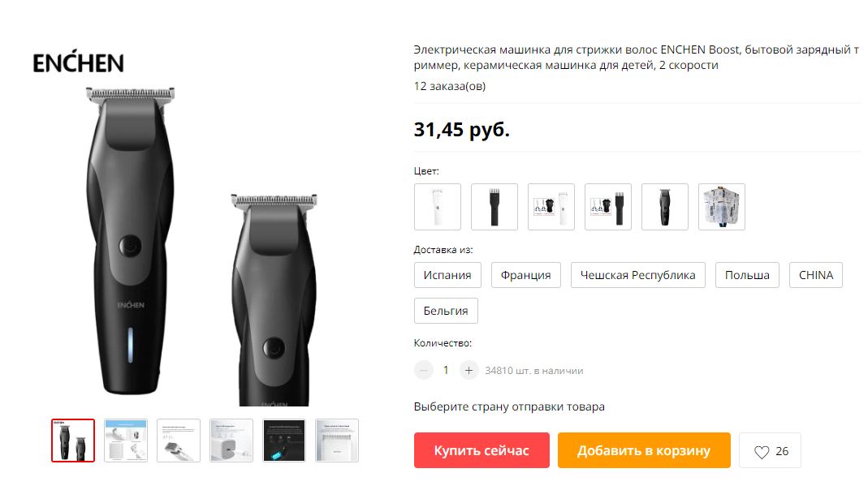Viewport: 868px width, 503px height.
Task: Select shipping from Польша
Action: point(747,275)
